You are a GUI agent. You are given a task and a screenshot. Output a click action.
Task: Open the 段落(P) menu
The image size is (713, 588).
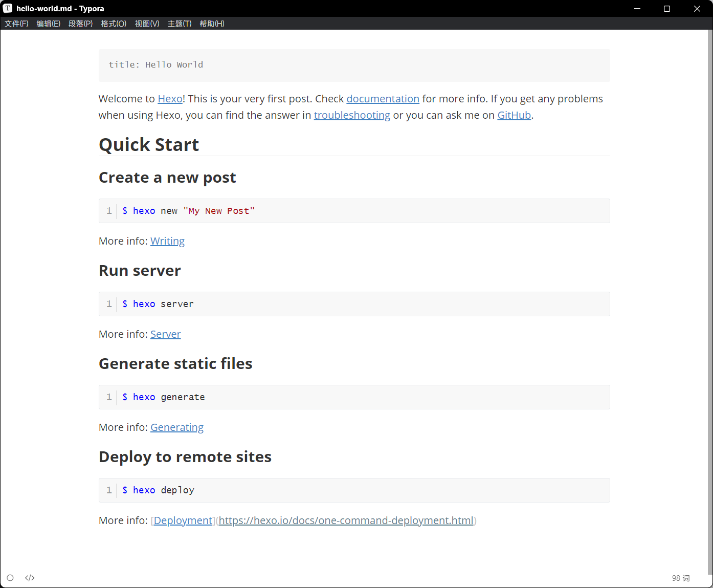pyautogui.click(x=81, y=24)
